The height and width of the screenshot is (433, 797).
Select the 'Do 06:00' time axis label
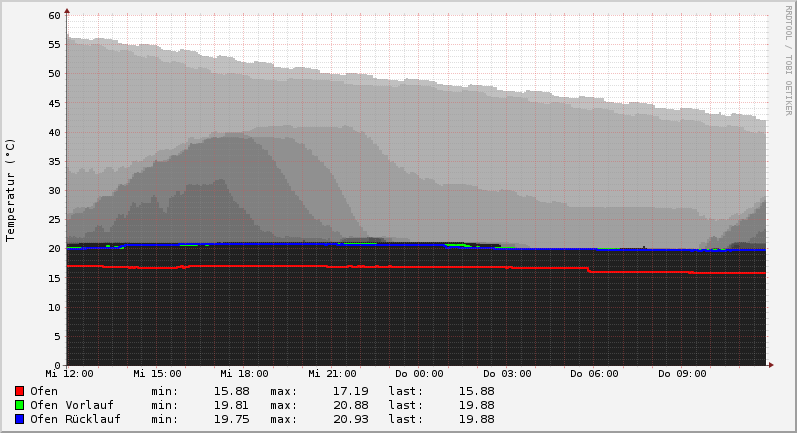pos(594,374)
